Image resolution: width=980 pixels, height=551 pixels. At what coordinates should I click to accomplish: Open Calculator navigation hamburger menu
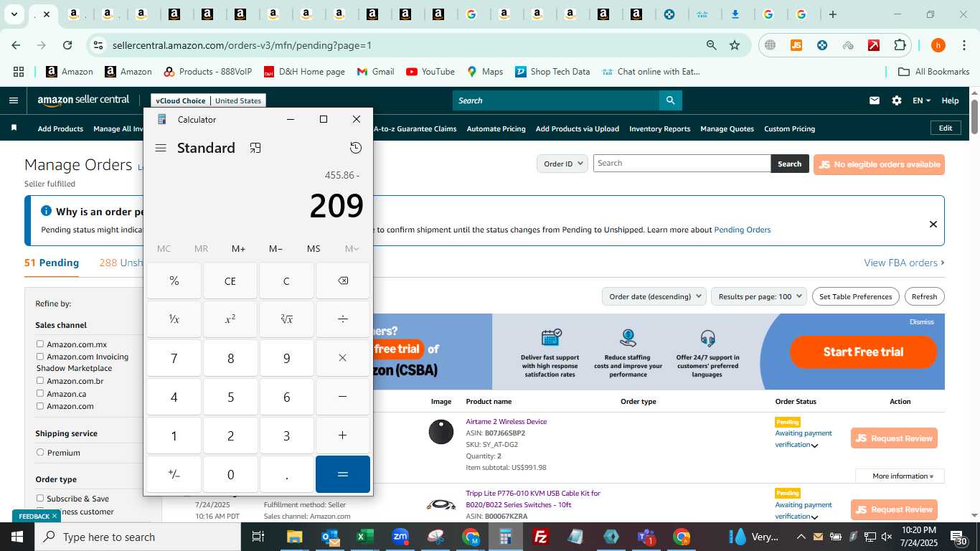click(x=161, y=148)
